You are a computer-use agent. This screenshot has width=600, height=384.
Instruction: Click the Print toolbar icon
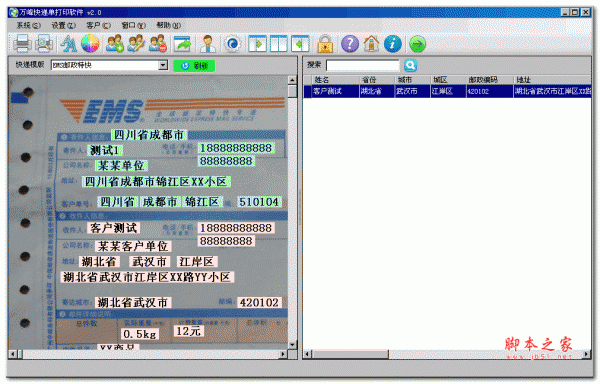click(x=22, y=44)
